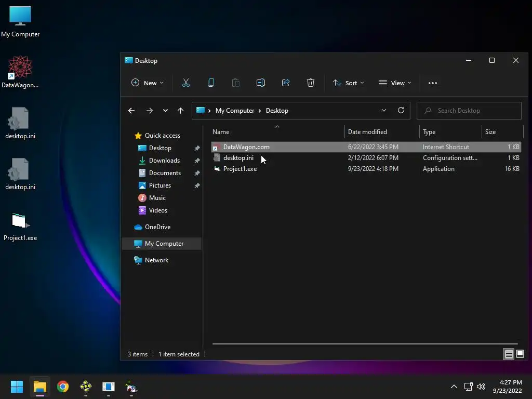Image resolution: width=532 pixels, height=399 pixels.
Task: Open clock and date in taskbar
Action: point(507,387)
